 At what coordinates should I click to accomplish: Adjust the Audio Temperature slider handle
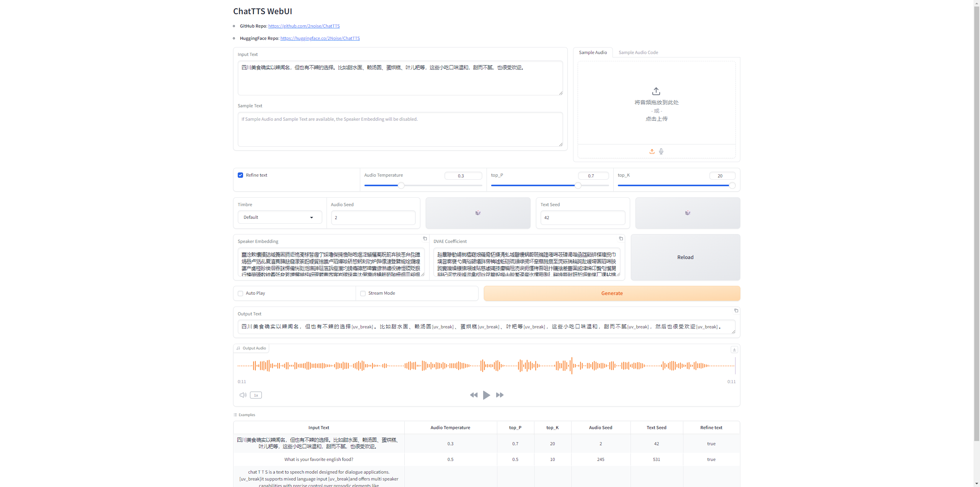(x=401, y=185)
